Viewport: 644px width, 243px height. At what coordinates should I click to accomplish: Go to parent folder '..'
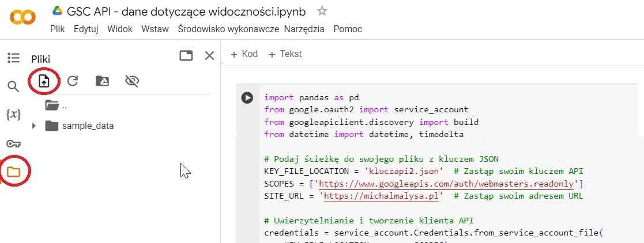pyautogui.click(x=57, y=106)
